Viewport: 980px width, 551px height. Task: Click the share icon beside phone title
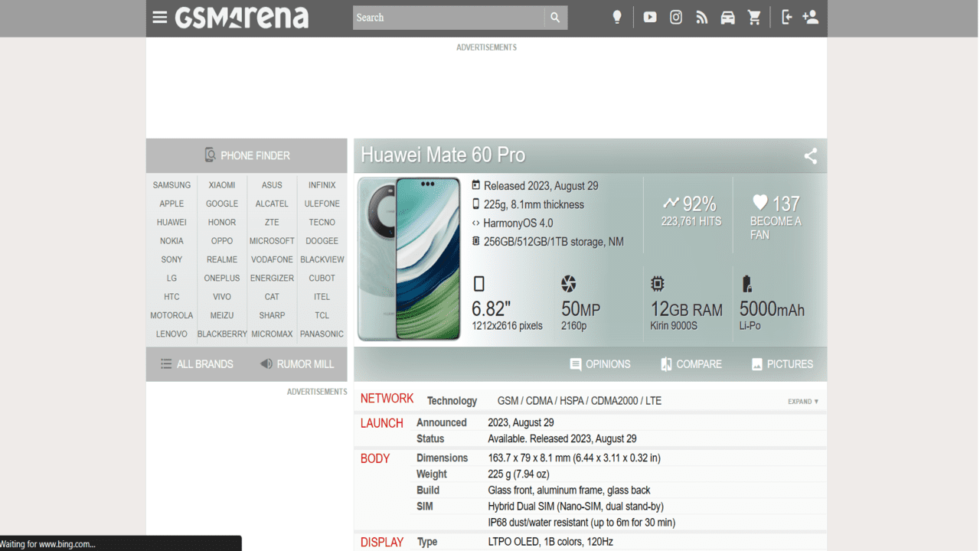click(x=810, y=156)
